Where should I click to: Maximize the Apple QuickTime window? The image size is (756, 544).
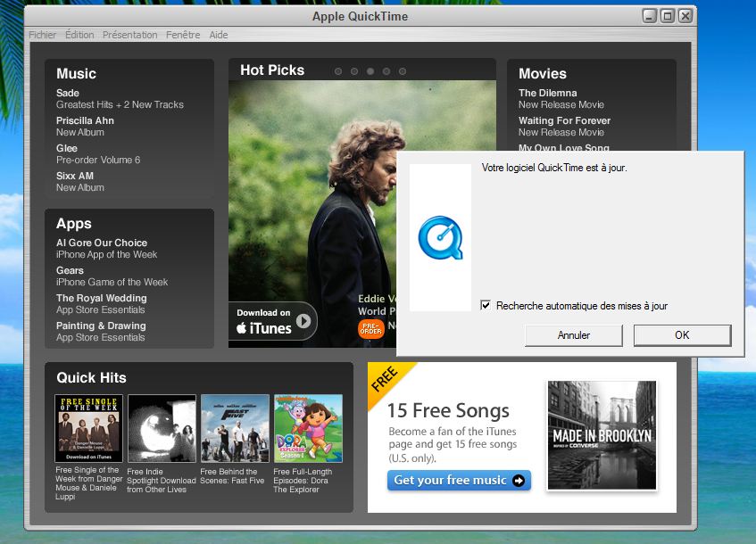668,16
